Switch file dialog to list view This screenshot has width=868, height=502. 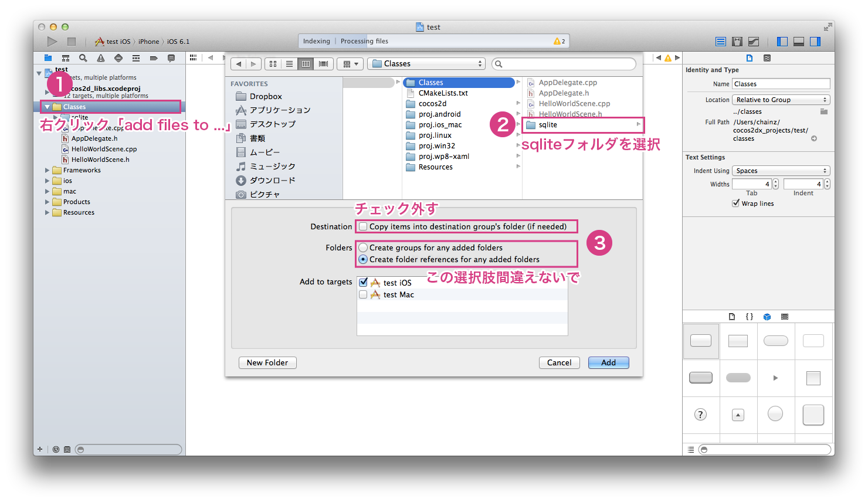[290, 64]
